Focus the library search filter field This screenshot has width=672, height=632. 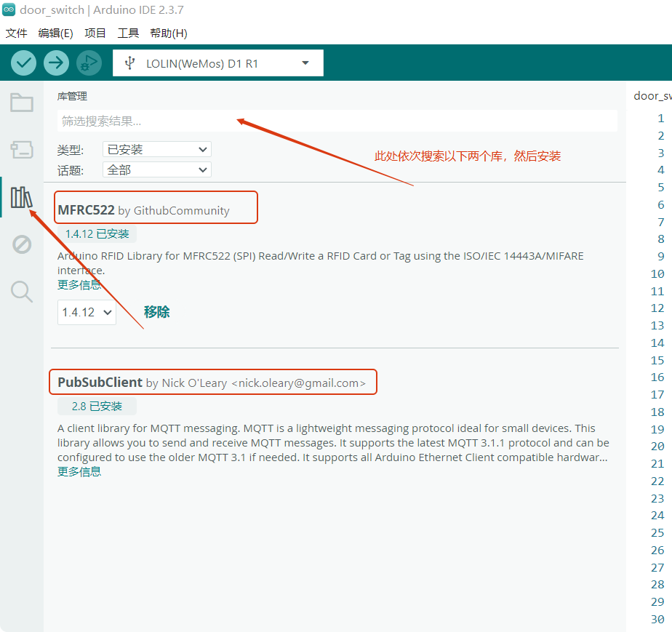click(337, 121)
